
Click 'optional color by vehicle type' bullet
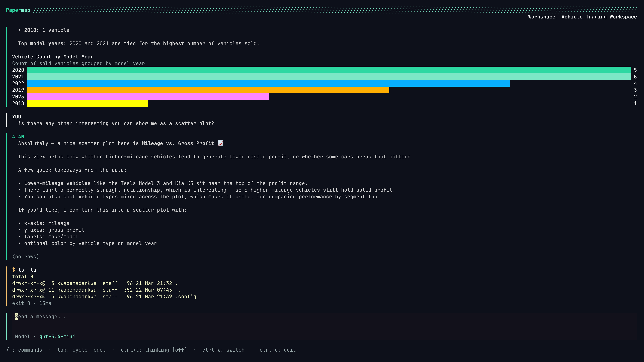coord(88,243)
